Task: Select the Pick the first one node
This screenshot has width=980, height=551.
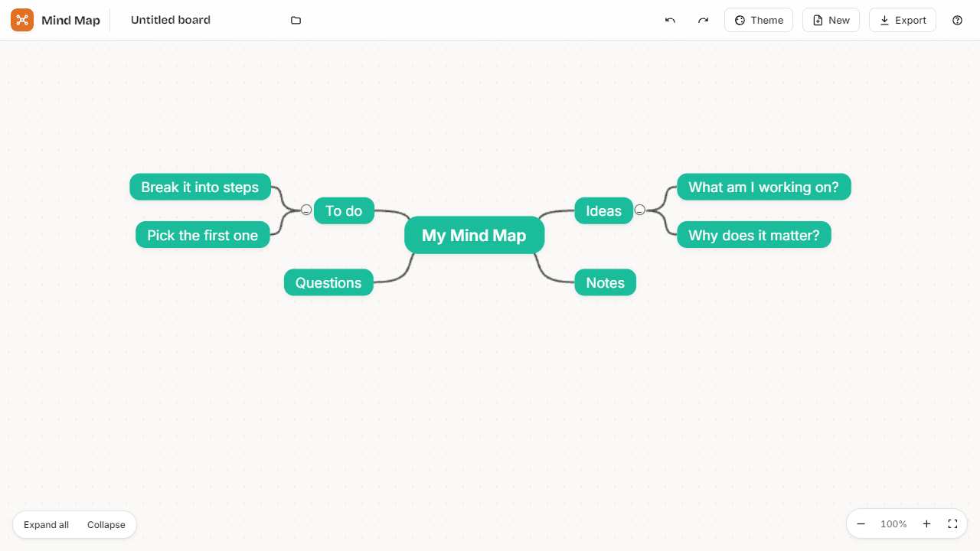Action: click(203, 235)
